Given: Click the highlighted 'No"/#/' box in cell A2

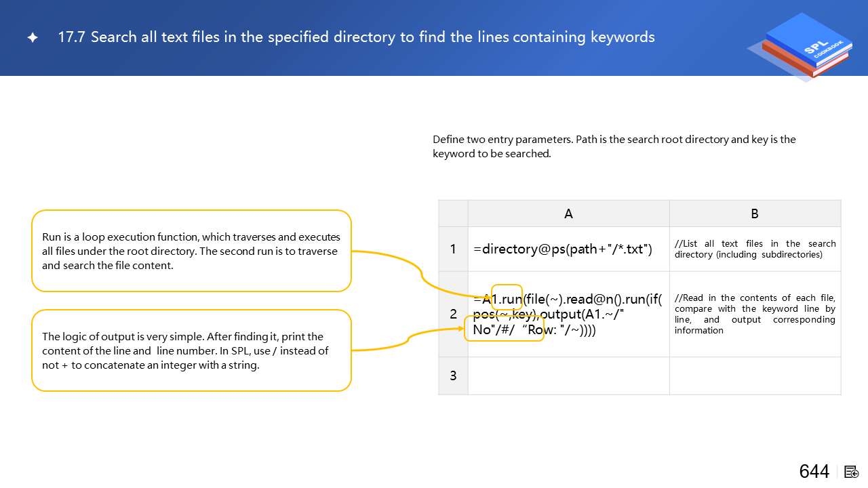Looking at the screenshot, I should click(x=503, y=329).
